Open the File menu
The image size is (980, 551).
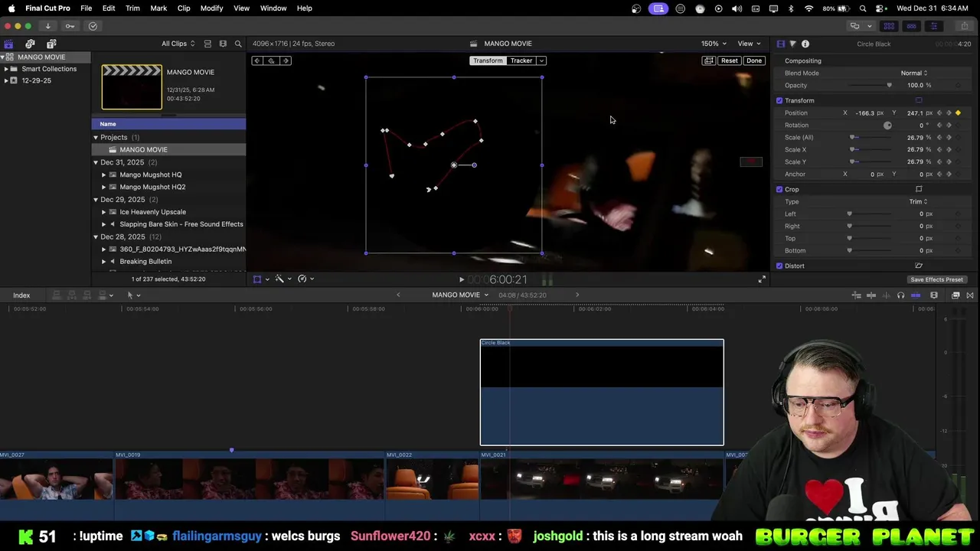coord(87,8)
